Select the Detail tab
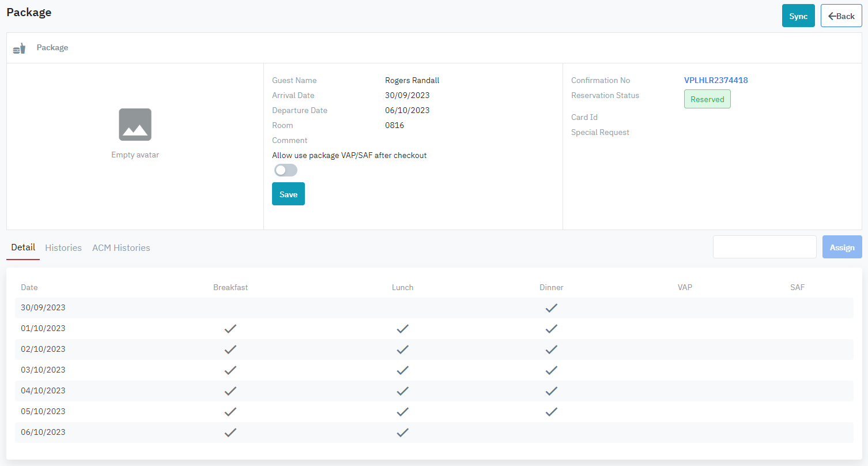Viewport: 868px width, 466px height. pos(23,247)
